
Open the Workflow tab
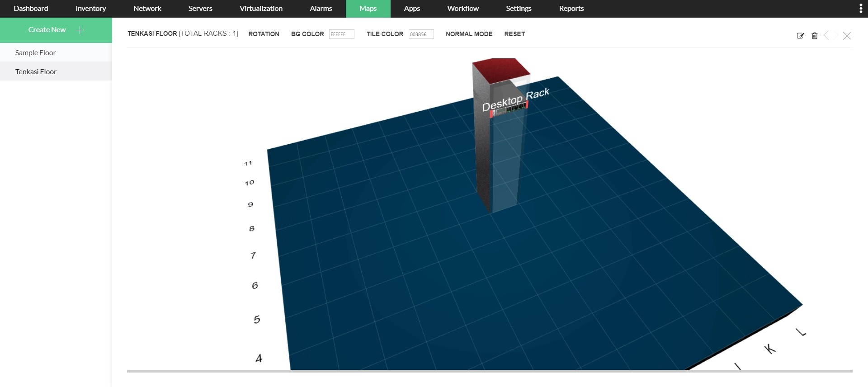coord(463,9)
